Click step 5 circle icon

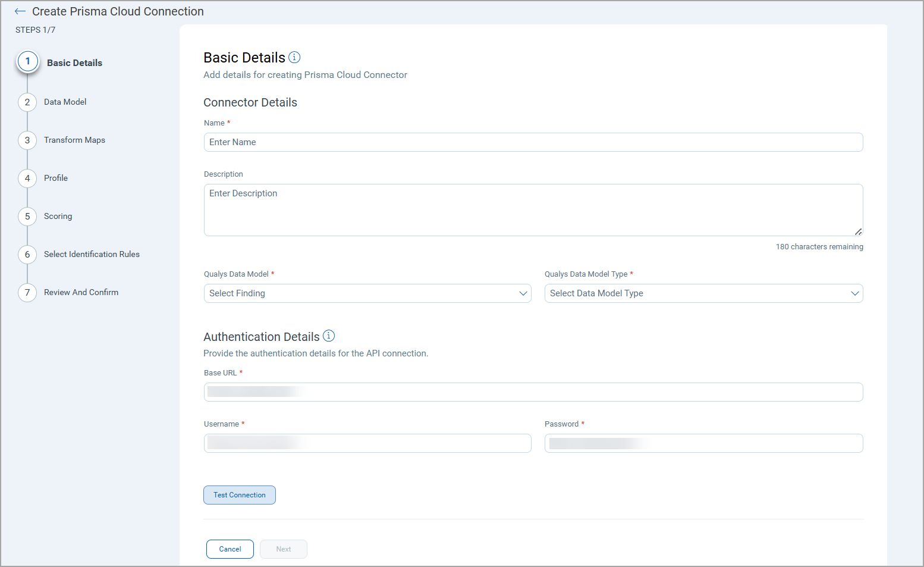(27, 217)
